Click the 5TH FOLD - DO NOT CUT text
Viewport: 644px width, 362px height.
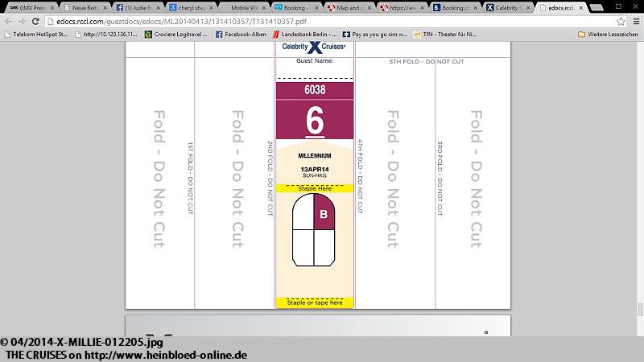coord(427,62)
